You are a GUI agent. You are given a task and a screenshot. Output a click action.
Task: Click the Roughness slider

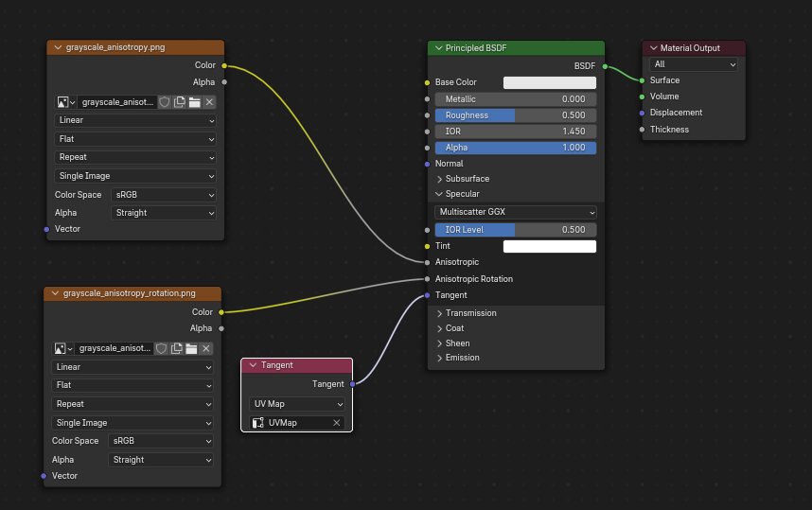[516, 115]
